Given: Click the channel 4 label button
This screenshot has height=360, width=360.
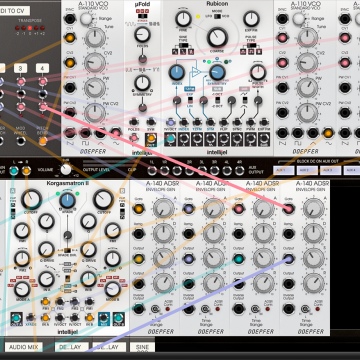Looking at the screenshot, I should tap(42, 68).
